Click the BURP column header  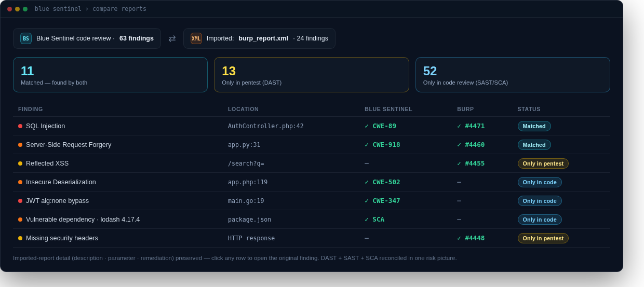click(465, 109)
